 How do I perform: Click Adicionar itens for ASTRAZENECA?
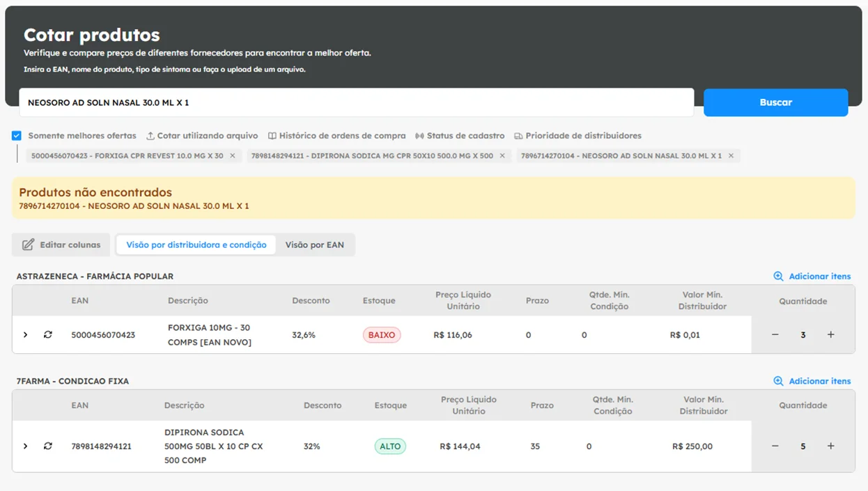pyautogui.click(x=812, y=276)
